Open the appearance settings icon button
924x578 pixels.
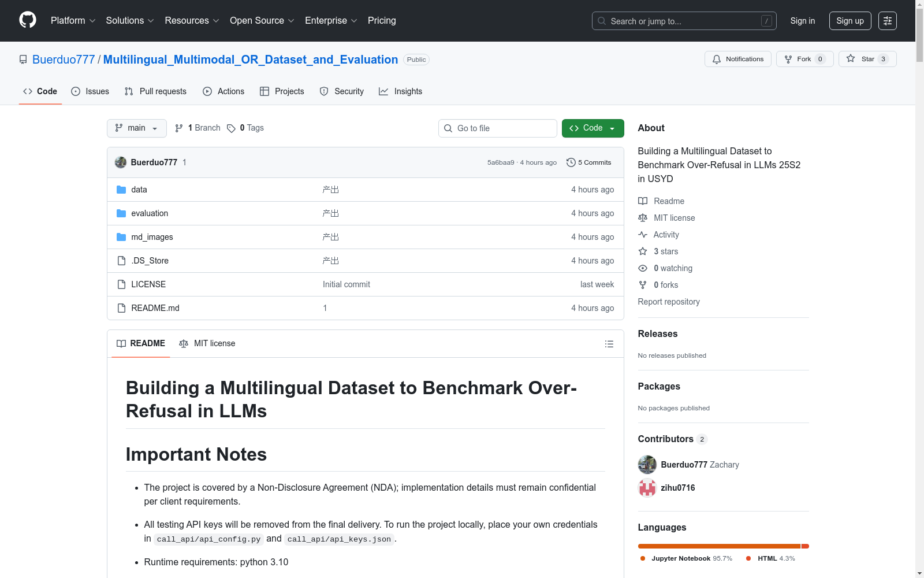tap(888, 21)
